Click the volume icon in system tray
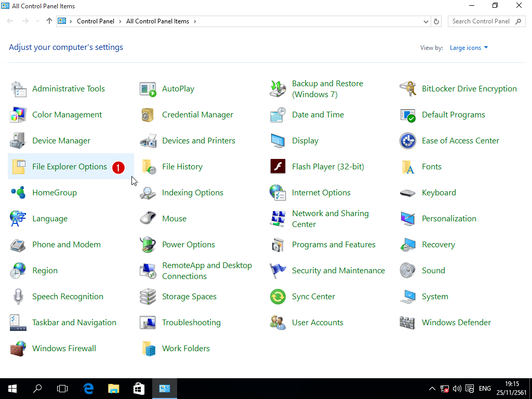Viewport: 532px width, 399px height. click(x=457, y=389)
